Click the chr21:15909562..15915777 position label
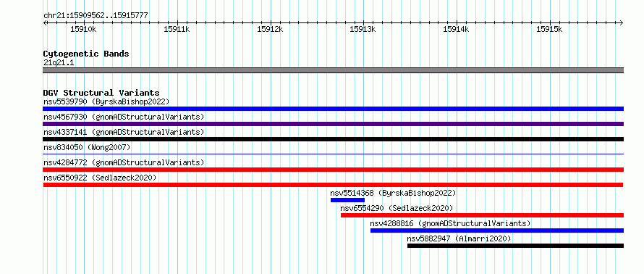The image size is (644, 274). pyautogui.click(x=96, y=16)
